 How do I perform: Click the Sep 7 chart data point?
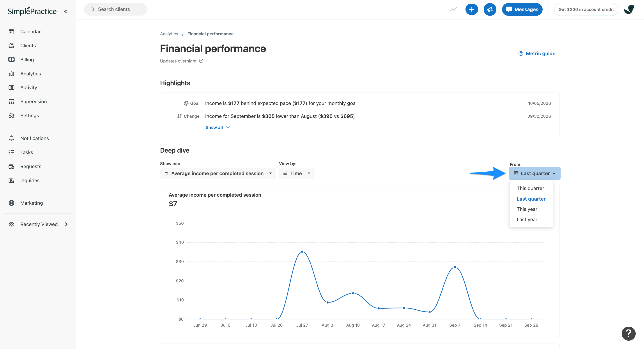click(x=455, y=267)
